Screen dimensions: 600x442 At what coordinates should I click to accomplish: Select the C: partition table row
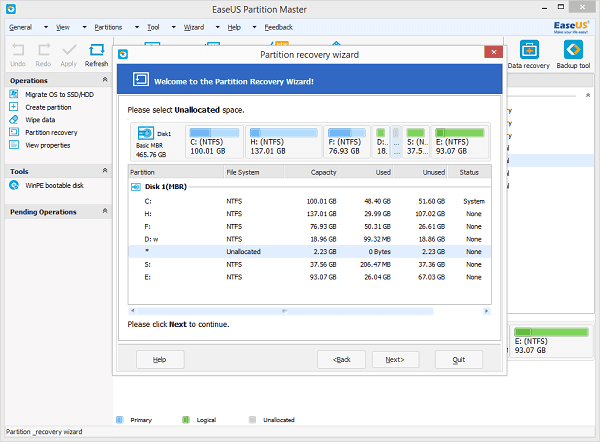310,201
